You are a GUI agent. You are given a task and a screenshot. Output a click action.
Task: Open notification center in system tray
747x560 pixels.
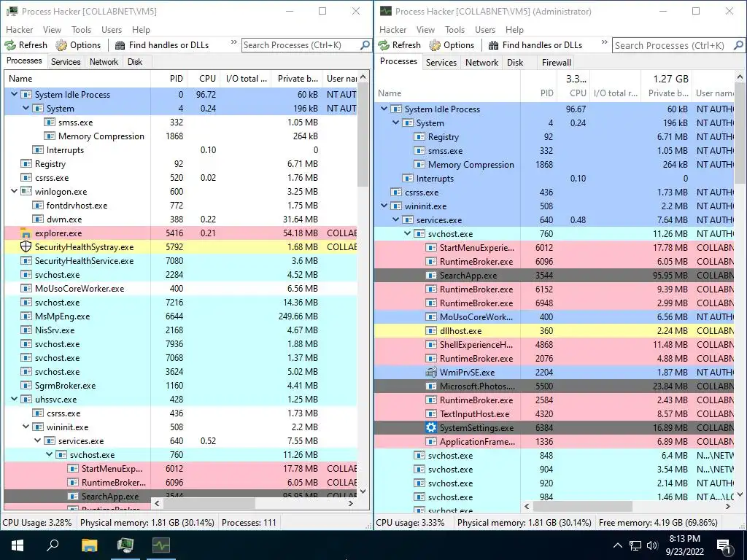[724, 545]
